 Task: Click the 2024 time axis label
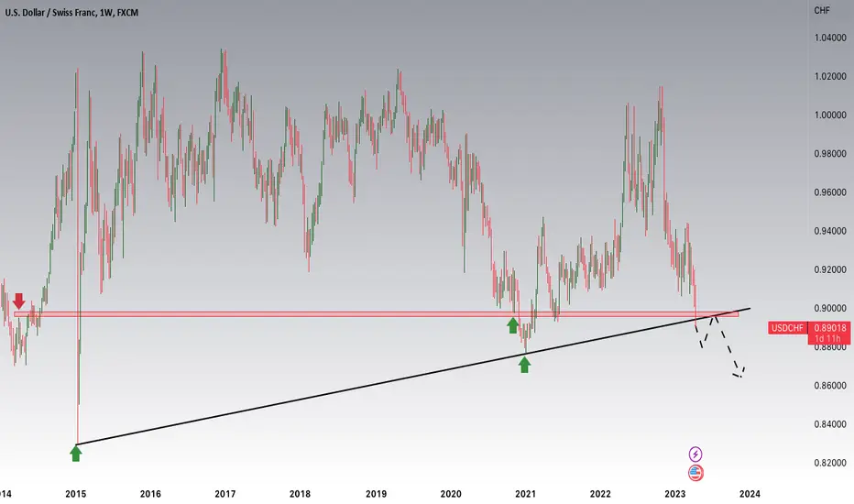click(x=750, y=494)
